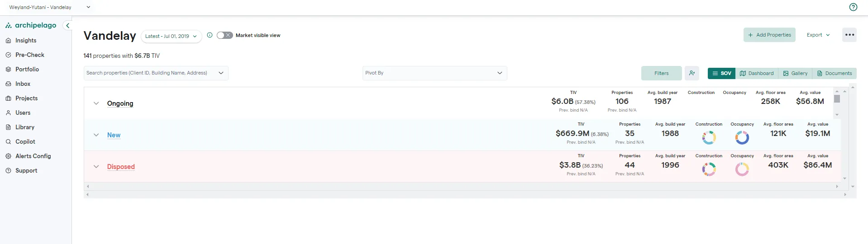Click the $3.8B TIV value in Disposed row

(570, 165)
